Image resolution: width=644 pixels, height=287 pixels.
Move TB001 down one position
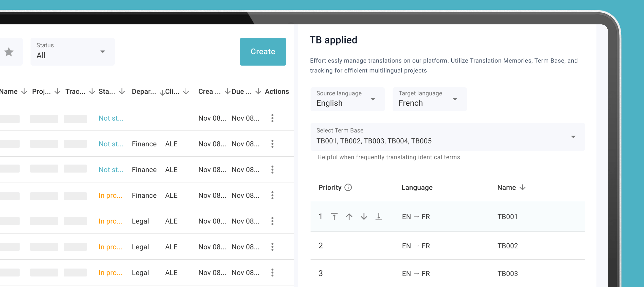click(x=364, y=216)
